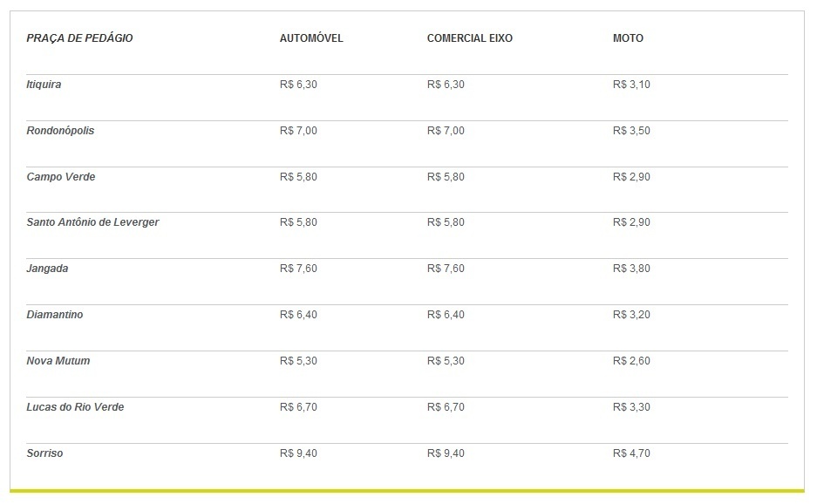
Task: Click Jangada comercial eixo price R$ 7,60
Action: tap(446, 269)
